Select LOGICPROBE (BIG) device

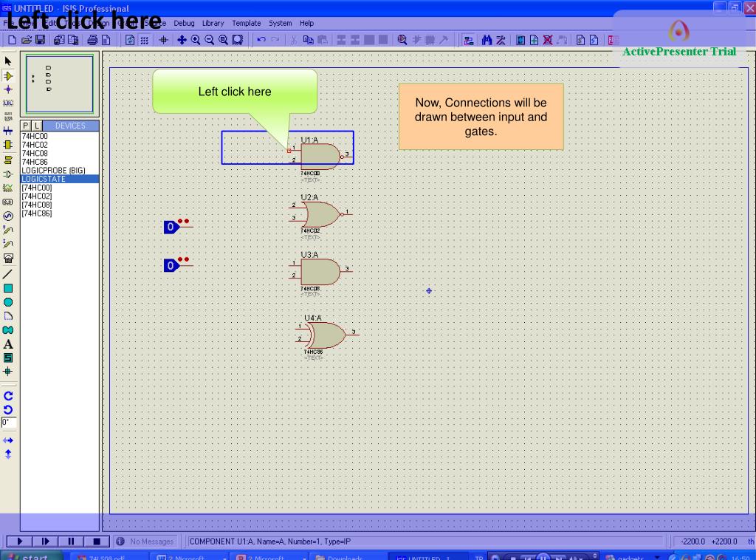[x=53, y=170]
